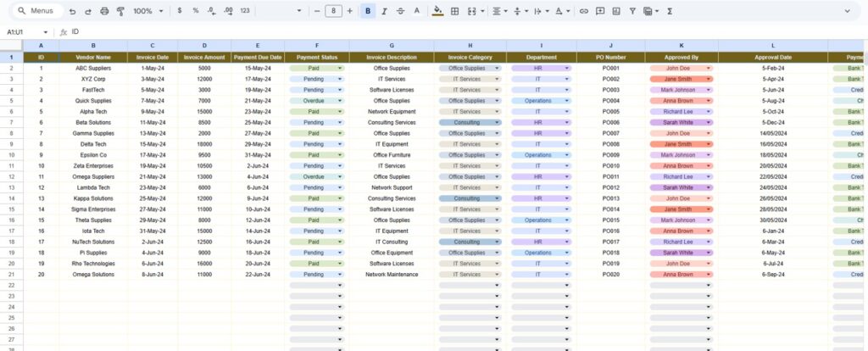This screenshot has height=351, width=868.
Task: Select the Zeta Enterprises cell
Action: pyautogui.click(x=93, y=165)
